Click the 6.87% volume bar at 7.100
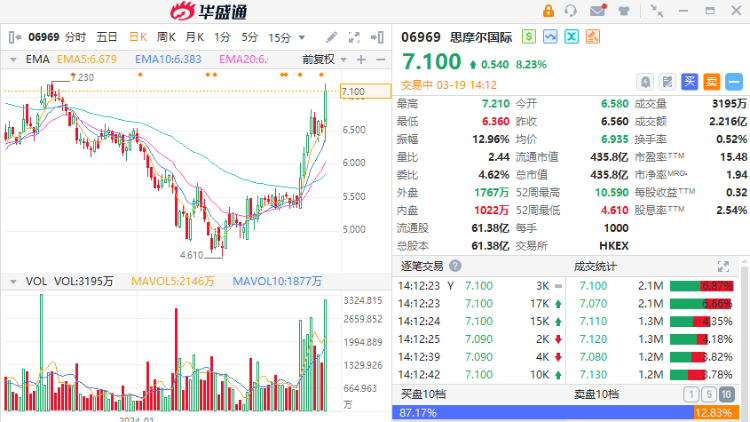 coord(702,286)
